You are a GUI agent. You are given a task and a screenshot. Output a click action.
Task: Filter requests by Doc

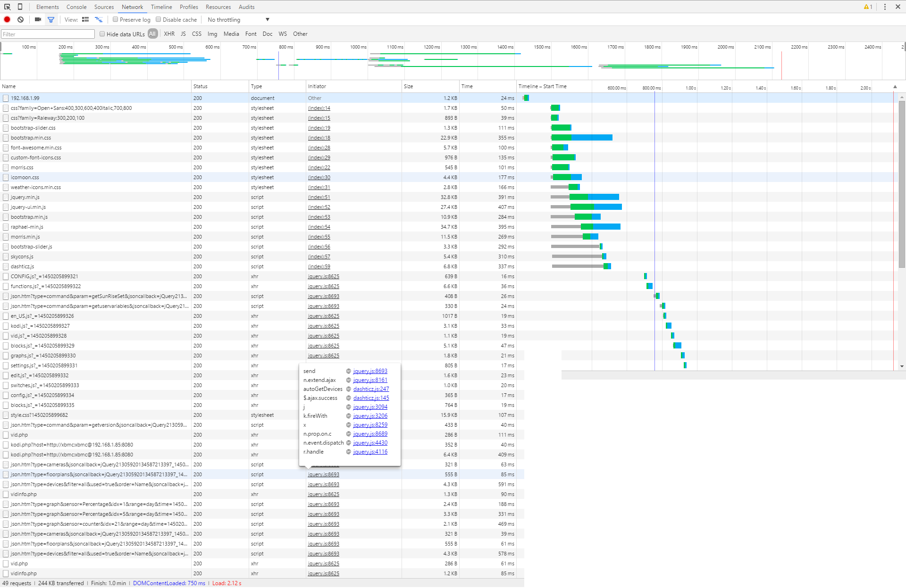pyautogui.click(x=268, y=34)
